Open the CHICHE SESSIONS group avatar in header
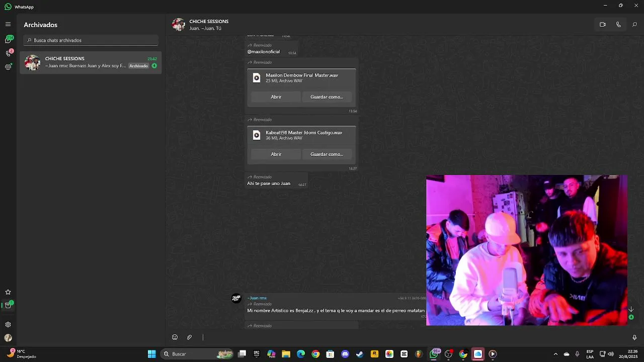Screen dimensions: 644x362 (179, 25)
